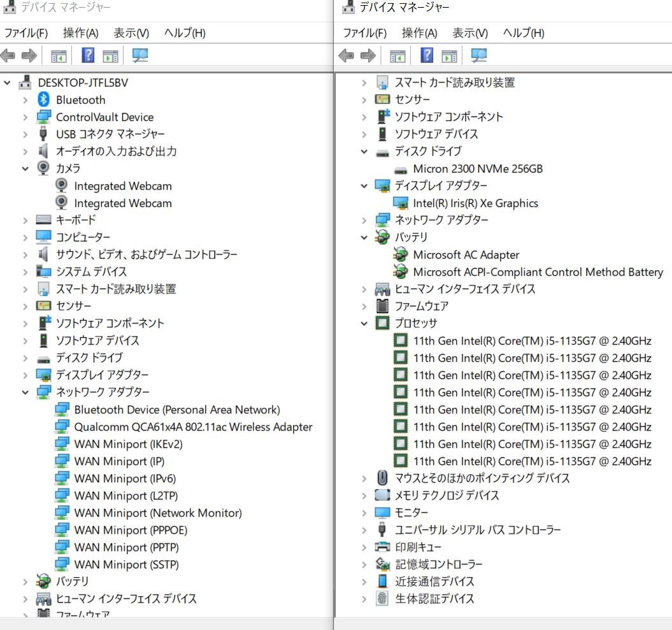This screenshot has width=672, height=630.
Task: Select WAN Miniport (SSTP)
Action: [x=126, y=564]
